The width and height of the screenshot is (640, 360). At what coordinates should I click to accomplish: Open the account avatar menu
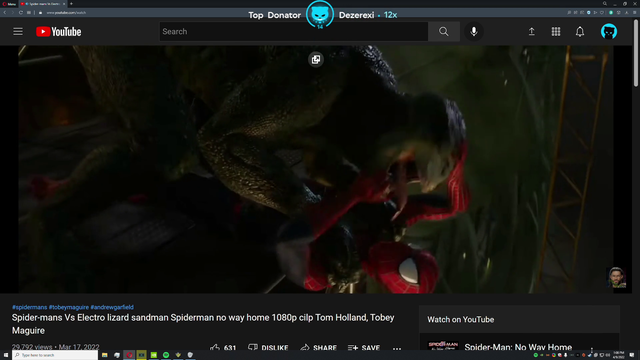(609, 31)
